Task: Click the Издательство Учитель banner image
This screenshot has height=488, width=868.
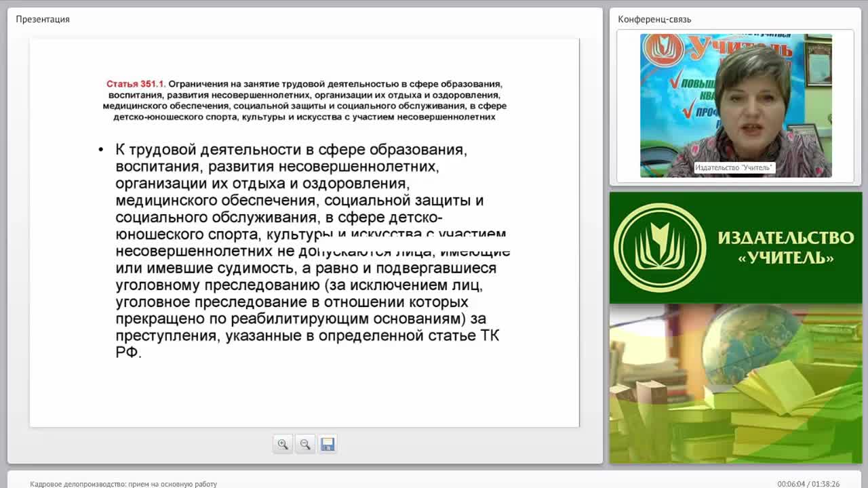Action: [736, 247]
